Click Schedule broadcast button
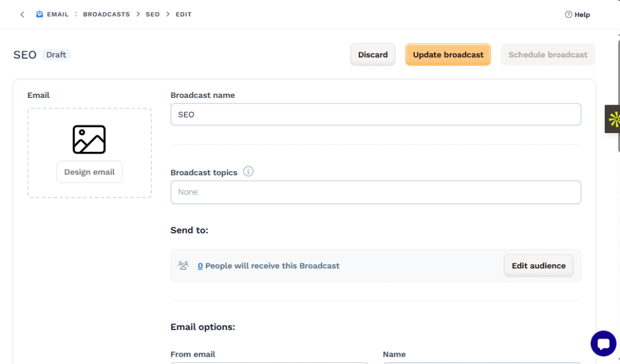 point(547,54)
